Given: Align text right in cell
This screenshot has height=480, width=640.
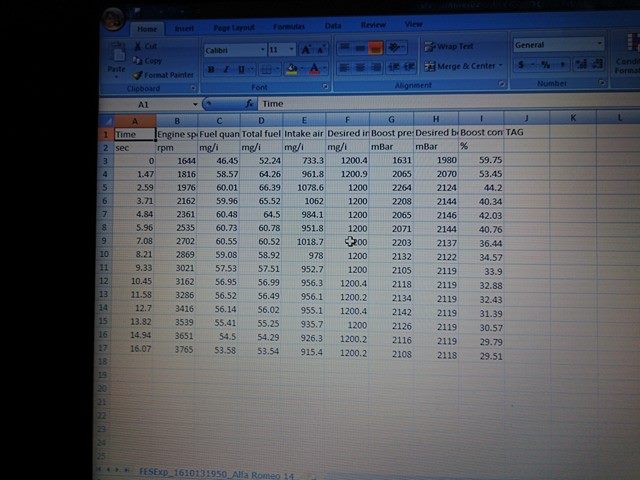Looking at the screenshot, I should (x=376, y=67).
